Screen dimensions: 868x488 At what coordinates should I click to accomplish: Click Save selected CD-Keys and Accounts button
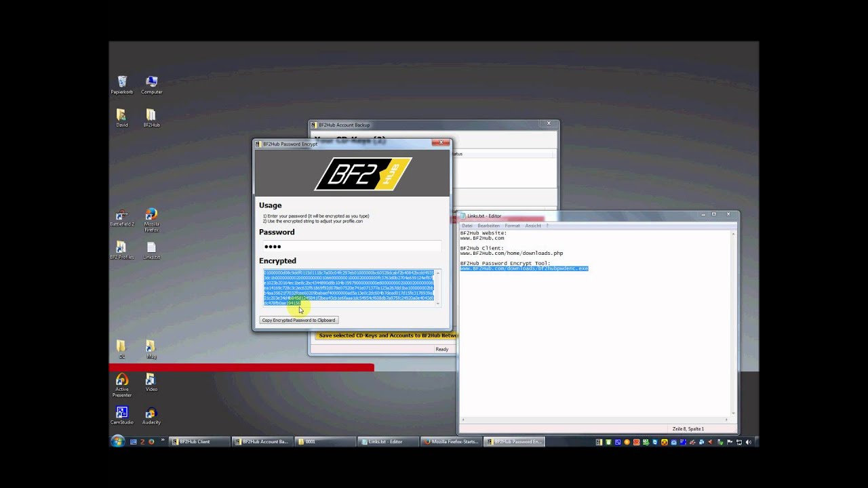pos(388,335)
